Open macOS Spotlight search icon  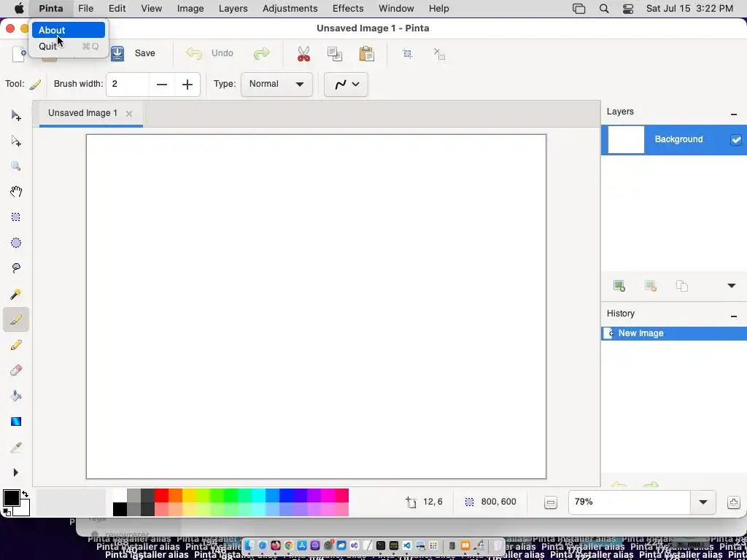(604, 9)
